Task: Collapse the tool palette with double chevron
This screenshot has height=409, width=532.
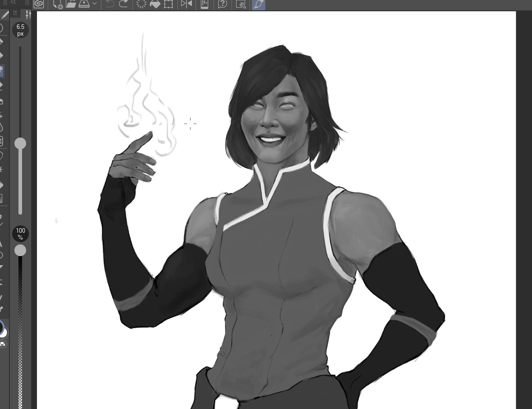Action: coord(14,2)
